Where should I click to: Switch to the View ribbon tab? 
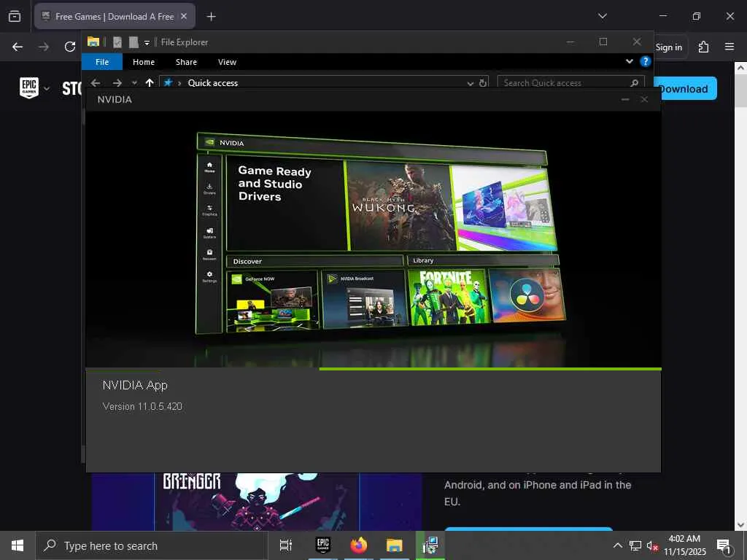coord(227,62)
